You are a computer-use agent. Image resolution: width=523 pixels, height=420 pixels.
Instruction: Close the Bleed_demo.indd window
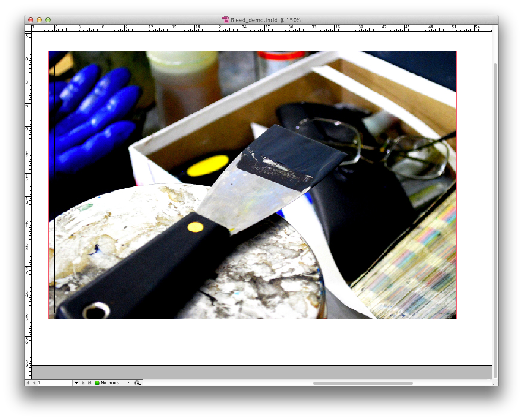[31, 20]
